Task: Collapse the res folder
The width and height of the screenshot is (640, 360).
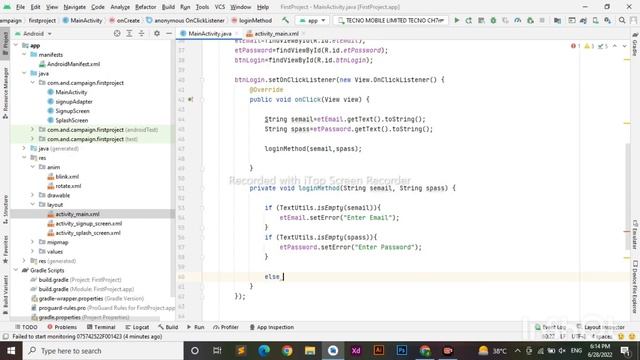Action: 24,158
